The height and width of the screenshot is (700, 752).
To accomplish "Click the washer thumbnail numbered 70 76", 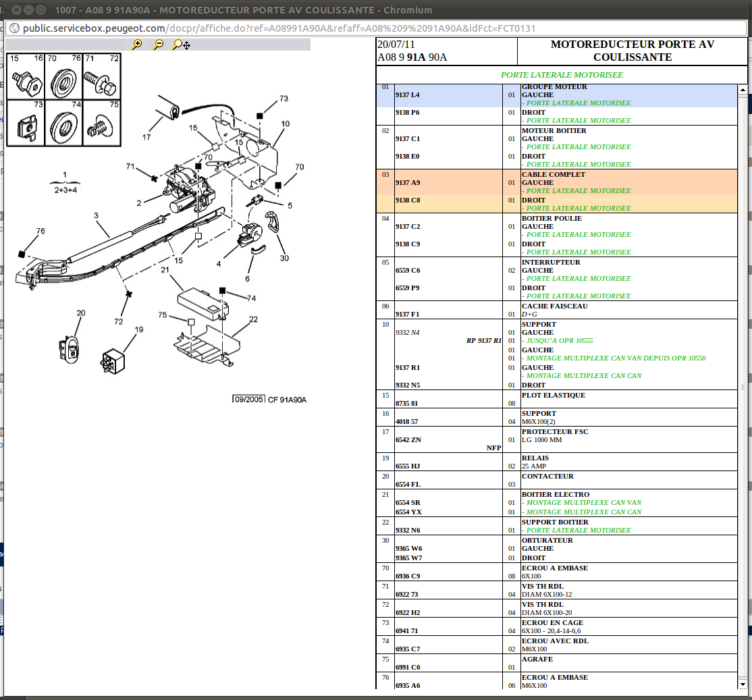I will pyautogui.click(x=63, y=77).
